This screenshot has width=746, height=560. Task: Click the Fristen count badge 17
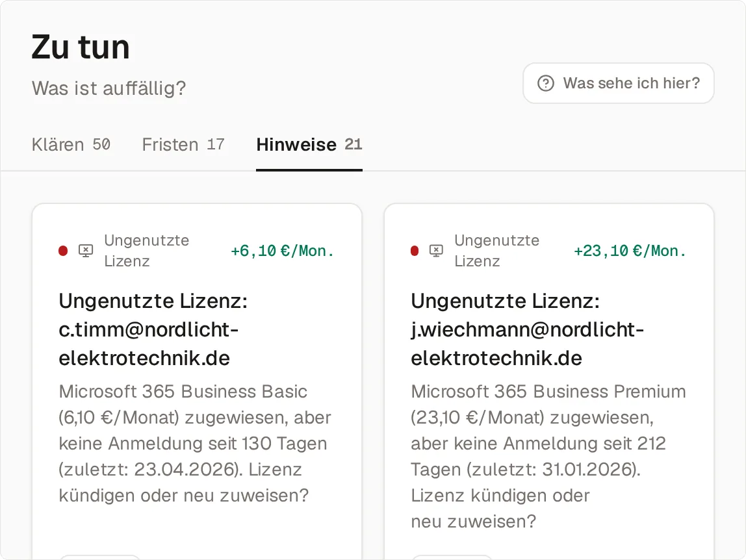[x=216, y=144]
